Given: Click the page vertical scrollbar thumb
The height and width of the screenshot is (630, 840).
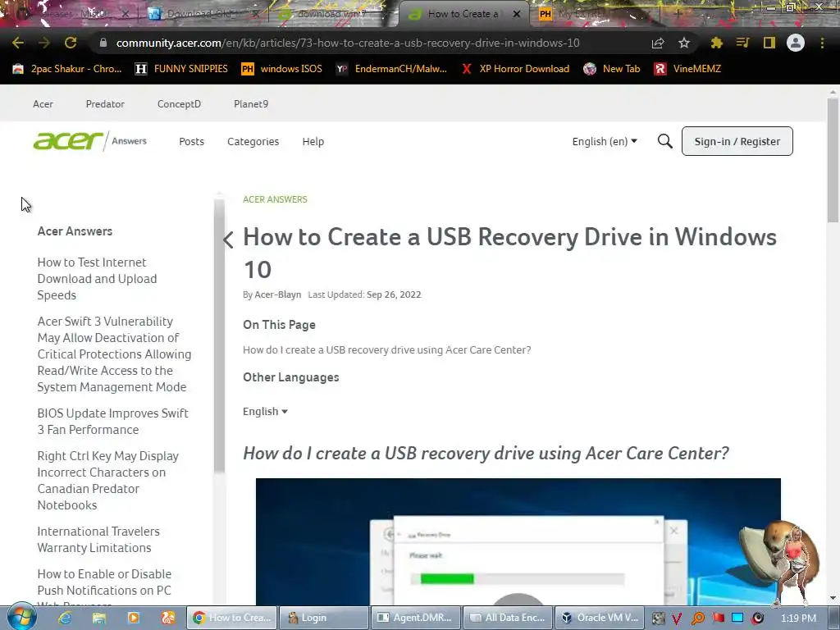Looking at the screenshot, I should [833, 160].
